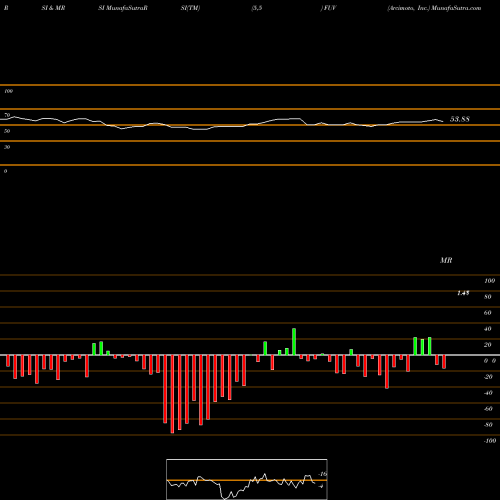Click the MunafaSutra.com title text
The image size is (500, 500).
pos(456,8)
